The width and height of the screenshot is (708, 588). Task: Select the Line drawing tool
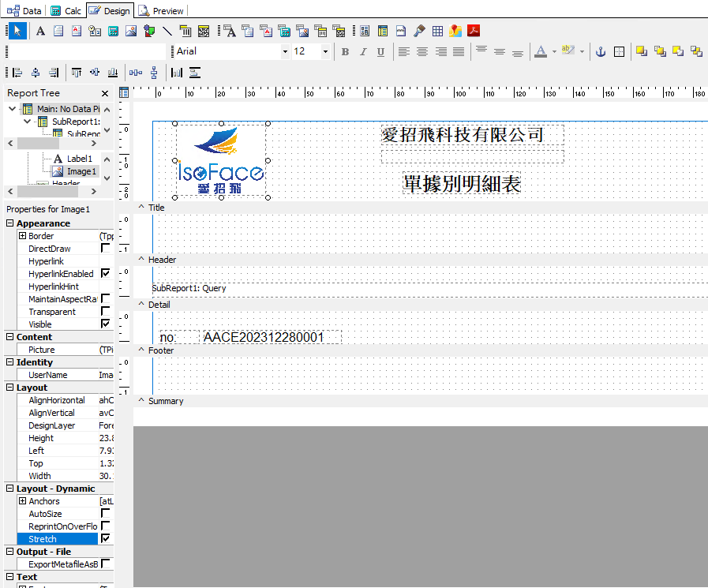167,31
